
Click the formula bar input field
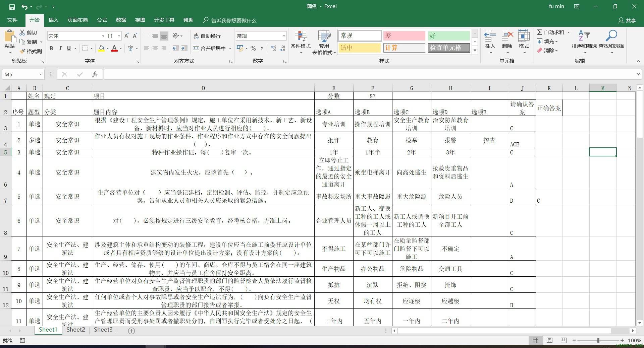click(x=370, y=74)
